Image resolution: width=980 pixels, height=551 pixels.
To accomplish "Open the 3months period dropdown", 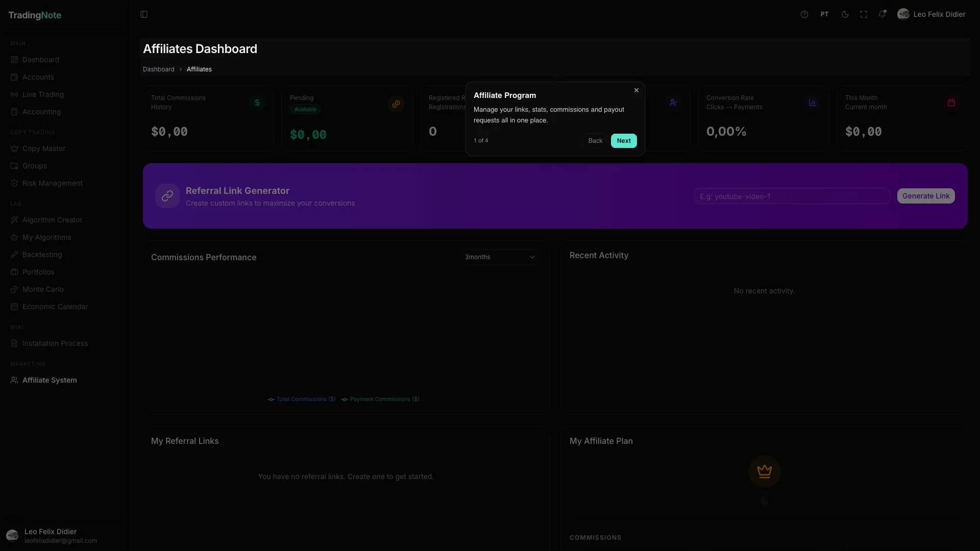I will pos(500,257).
